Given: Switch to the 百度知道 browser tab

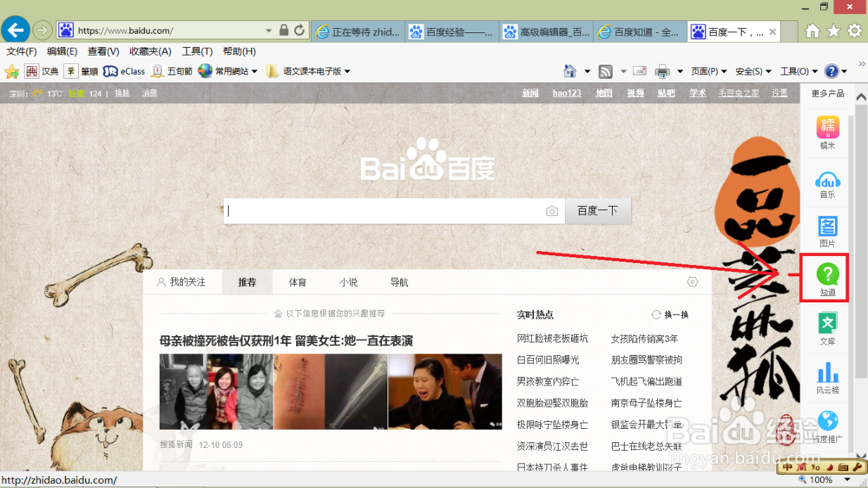Looking at the screenshot, I should [640, 32].
